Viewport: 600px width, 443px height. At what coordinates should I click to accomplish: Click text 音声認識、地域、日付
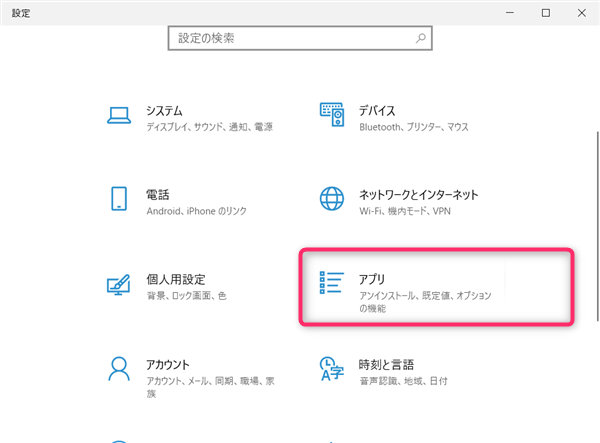(403, 381)
